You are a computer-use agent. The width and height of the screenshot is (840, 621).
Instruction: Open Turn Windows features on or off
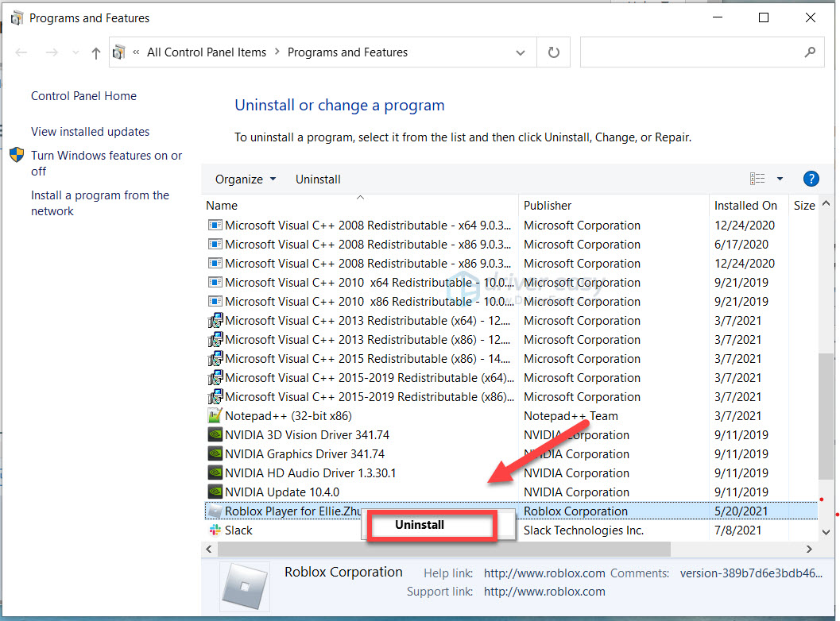pyautogui.click(x=106, y=164)
